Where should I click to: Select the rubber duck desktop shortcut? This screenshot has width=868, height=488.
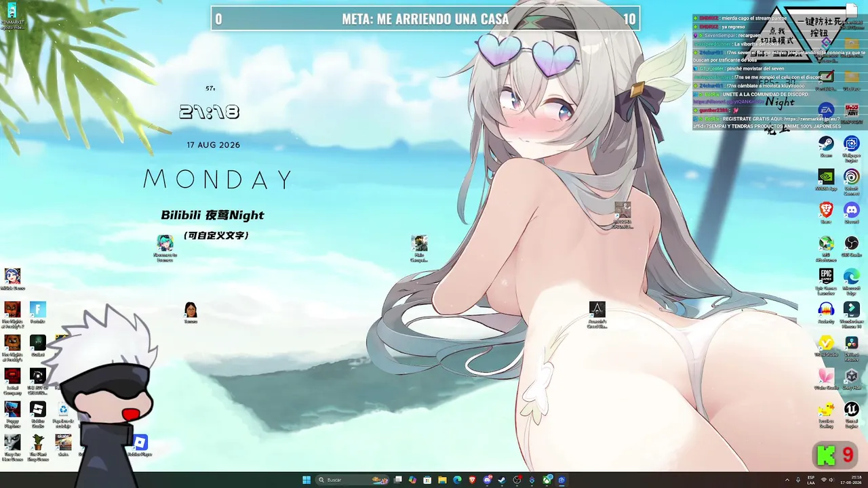825,414
